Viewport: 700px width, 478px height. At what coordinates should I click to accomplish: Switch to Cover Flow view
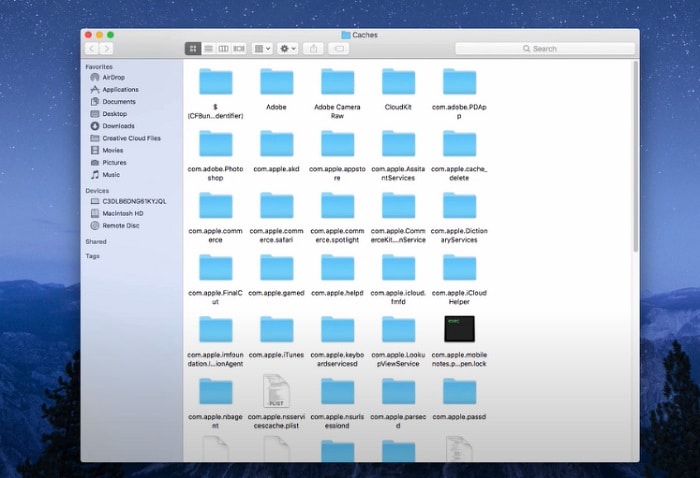pos(239,49)
